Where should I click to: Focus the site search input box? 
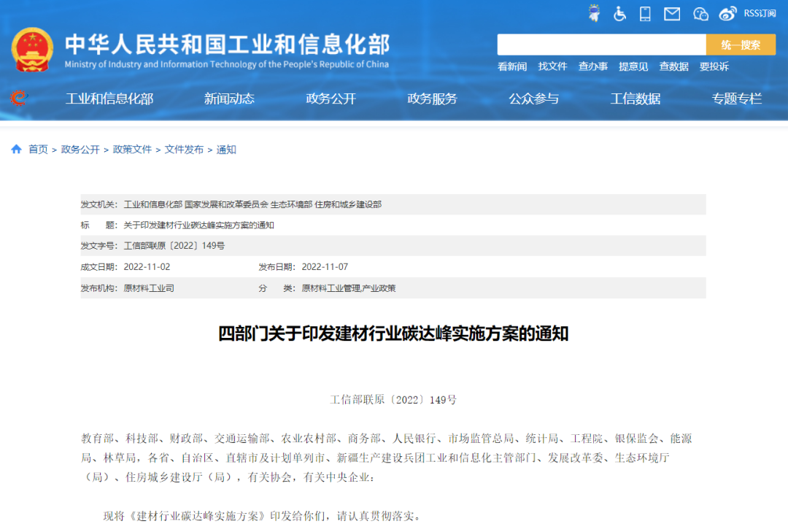pyautogui.click(x=601, y=45)
